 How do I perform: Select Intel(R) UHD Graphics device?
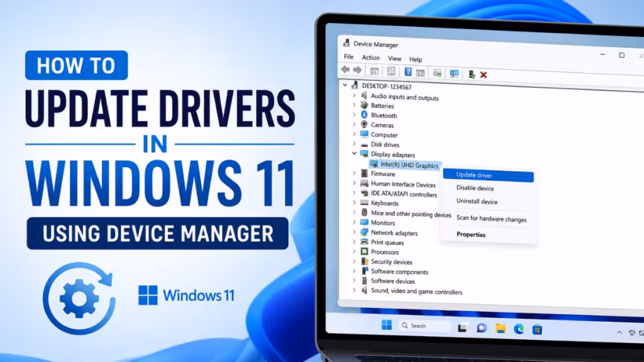(405, 165)
